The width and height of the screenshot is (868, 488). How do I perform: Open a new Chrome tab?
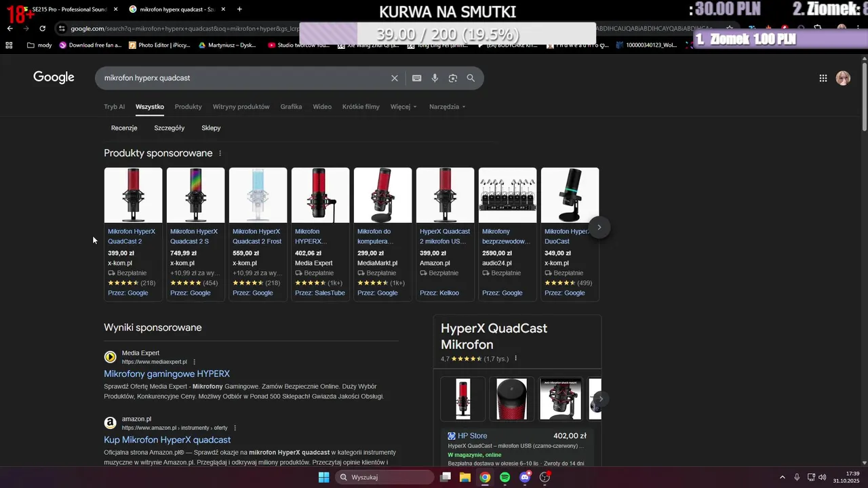pos(239,9)
